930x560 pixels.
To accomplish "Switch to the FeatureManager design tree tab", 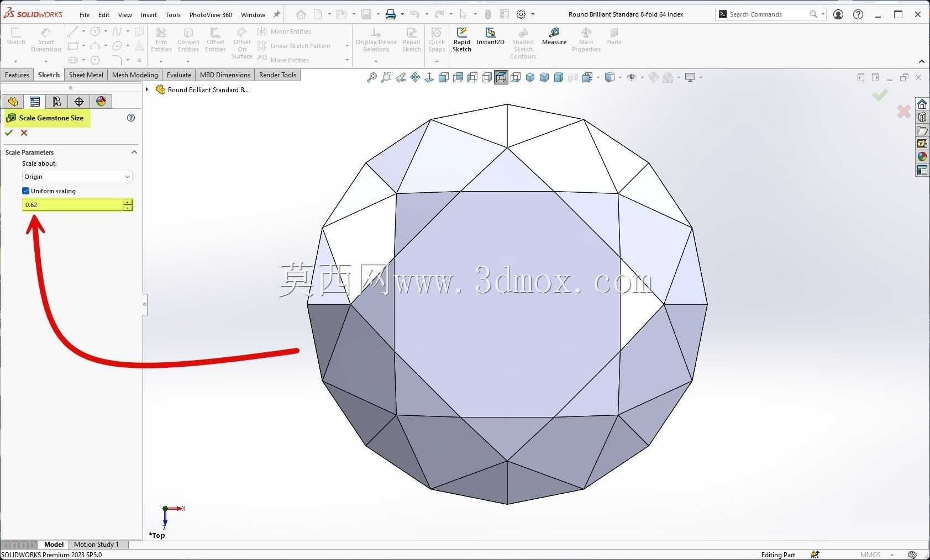I will 13,102.
